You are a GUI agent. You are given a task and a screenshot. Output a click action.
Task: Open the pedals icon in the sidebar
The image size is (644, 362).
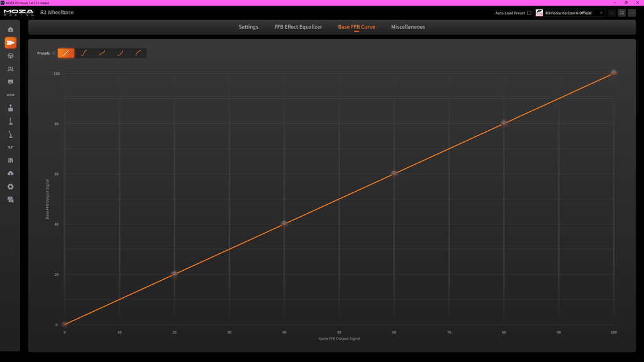[x=11, y=69]
